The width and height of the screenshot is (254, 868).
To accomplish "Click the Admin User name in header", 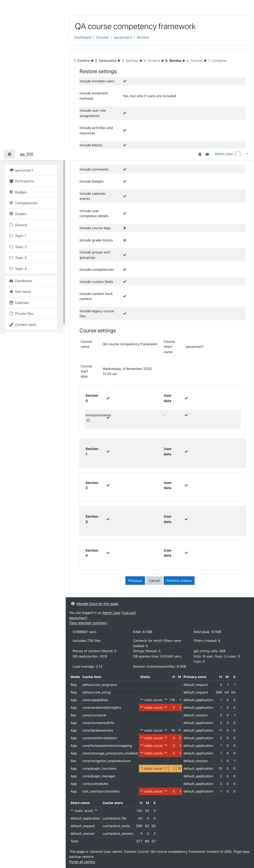I will pos(224,154).
